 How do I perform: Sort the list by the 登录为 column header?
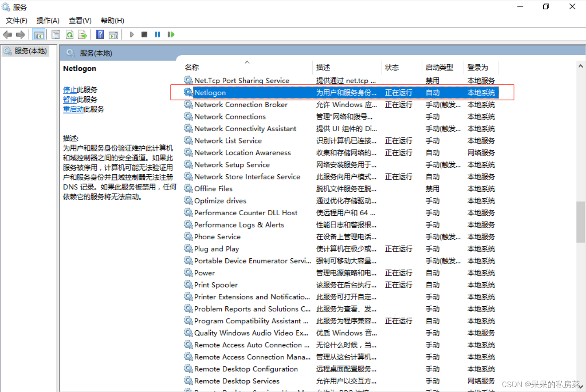[x=481, y=67]
